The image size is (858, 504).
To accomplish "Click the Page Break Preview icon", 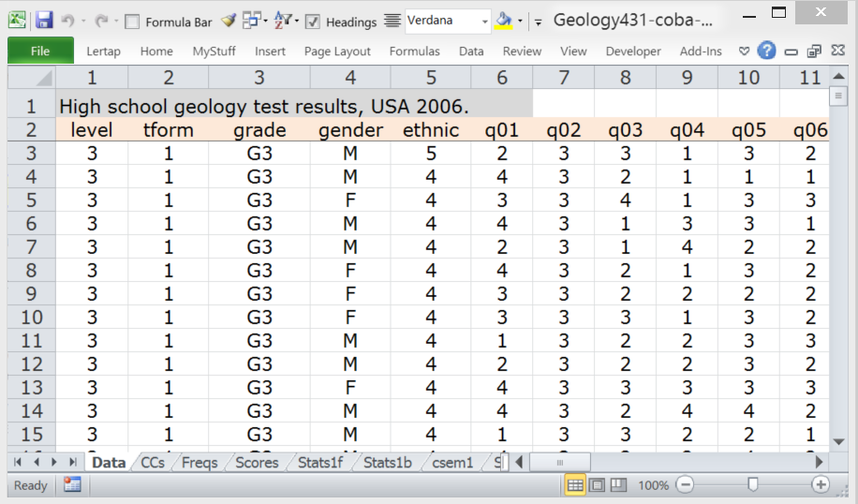I will click(617, 484).
